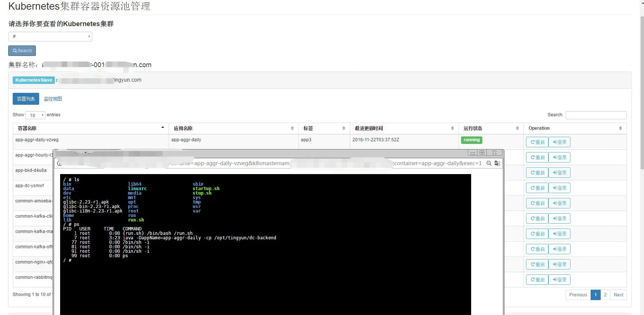
Task: Click inside the black terminal console area
Action: 265,245
